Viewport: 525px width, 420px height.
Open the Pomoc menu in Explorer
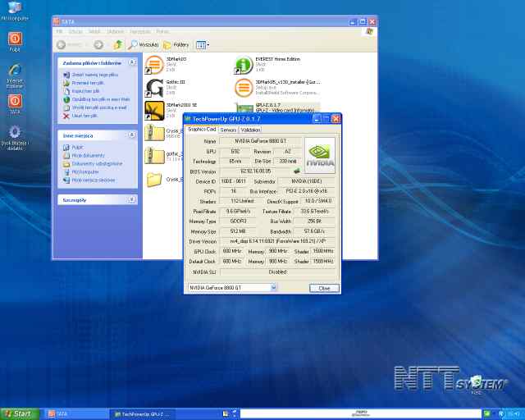(162, 31)
